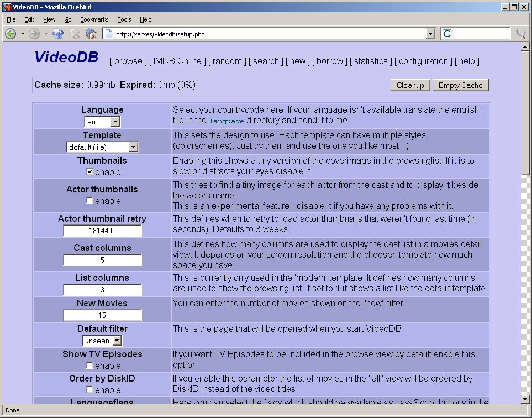Open the File menu
Screen dimensions: 532x418
11,19
